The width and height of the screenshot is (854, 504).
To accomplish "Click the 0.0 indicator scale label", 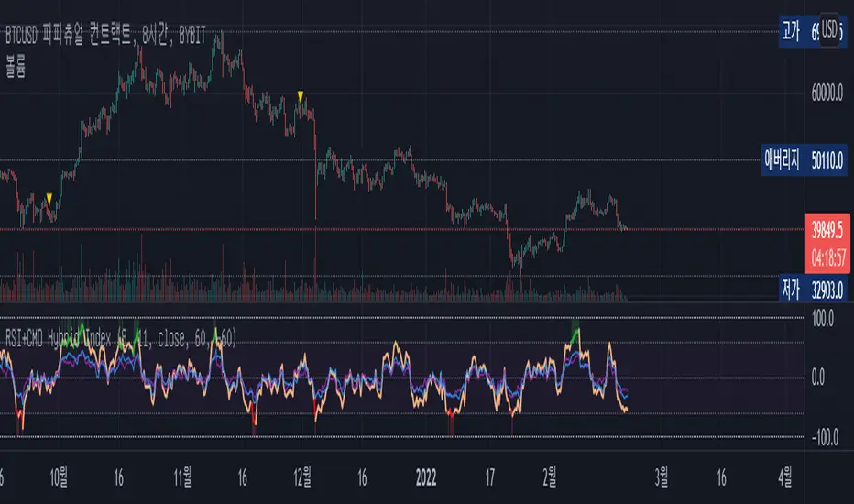I will (817, 377).
